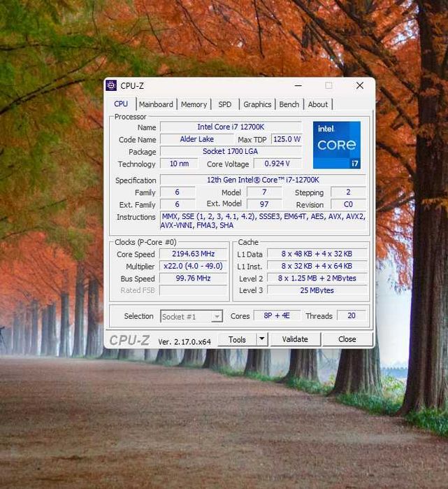Open the SPD tab
This screenshot has width=448, height=489.
225,104
